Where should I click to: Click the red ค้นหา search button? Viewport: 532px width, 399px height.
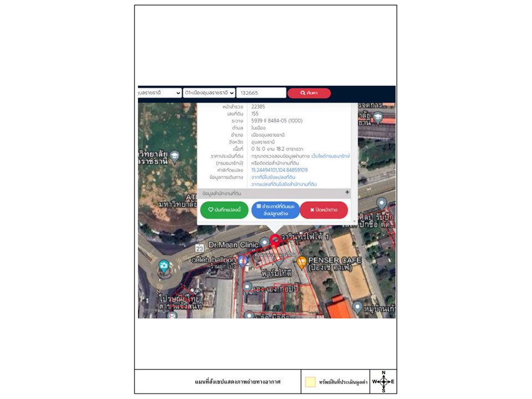pyautogui.click(x=309, y=93)
